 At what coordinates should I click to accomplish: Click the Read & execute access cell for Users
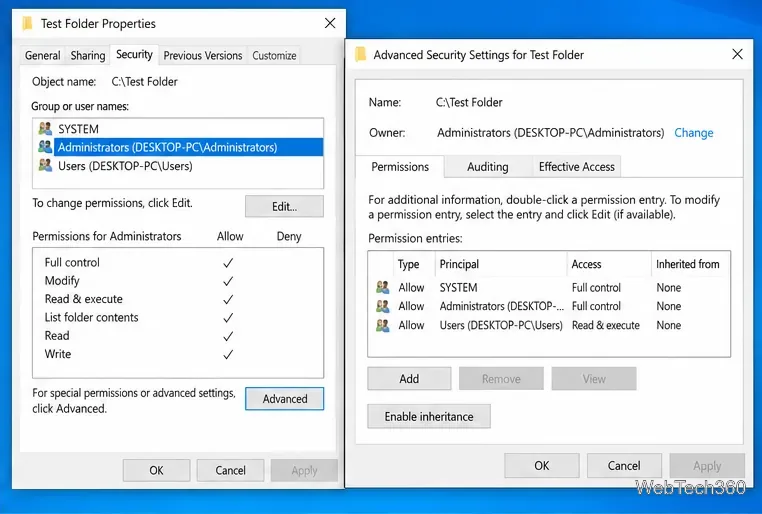click(x=606, y=325)
